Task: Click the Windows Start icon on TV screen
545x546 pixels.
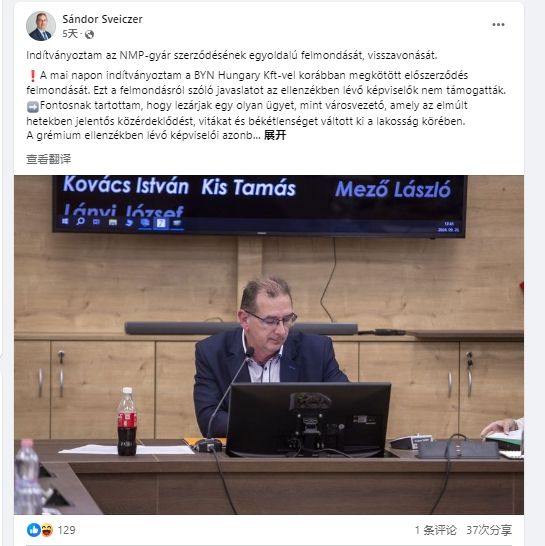Action: click(x=65, y=221)
